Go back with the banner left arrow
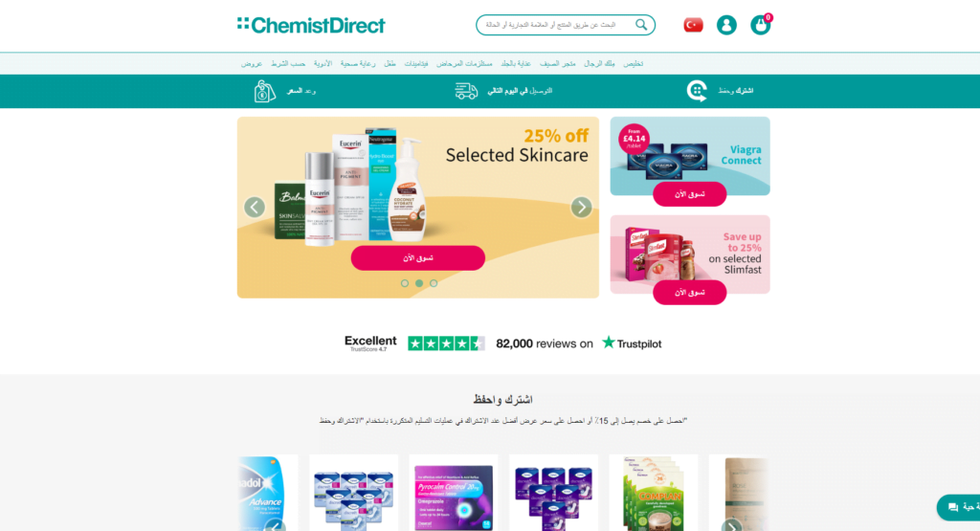This screenshot has width=980, height=531. tap(255, 207)
